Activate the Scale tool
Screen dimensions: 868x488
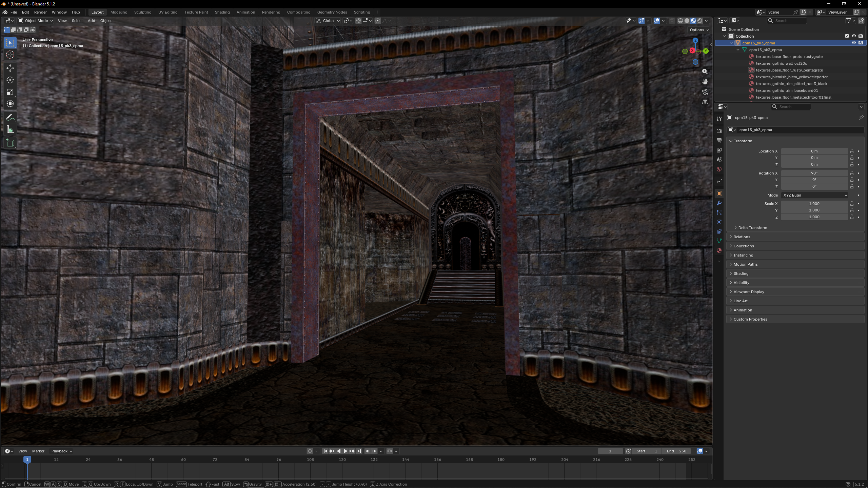(10, 92)
